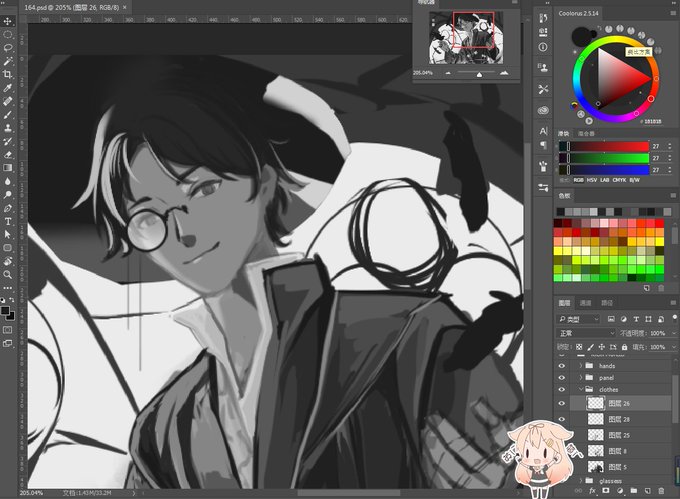
Task: Select the Magic Wand tool
Action: coord(8,61)
